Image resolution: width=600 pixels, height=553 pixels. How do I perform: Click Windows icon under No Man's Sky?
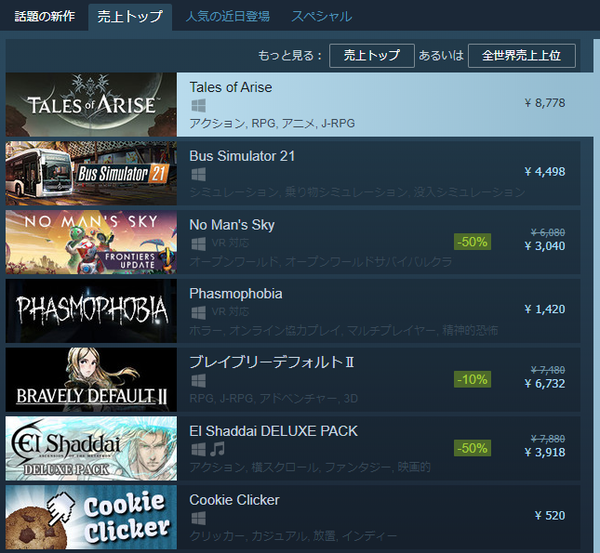[198, 243]
